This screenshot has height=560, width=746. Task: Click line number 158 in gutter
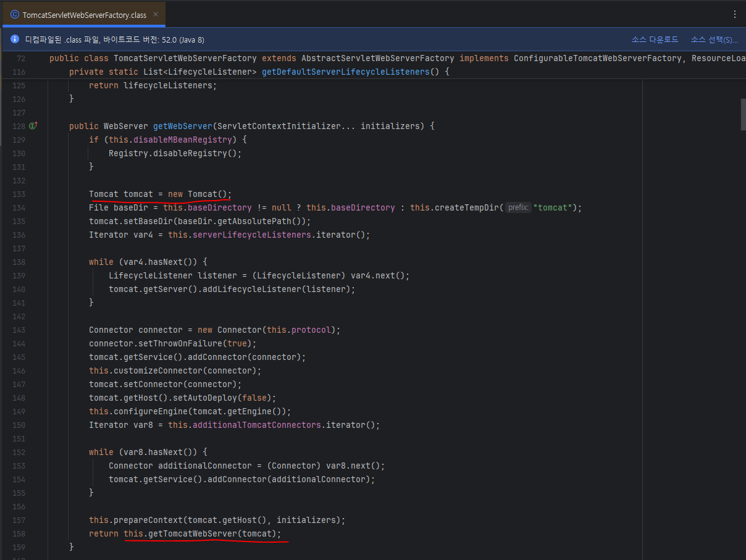click(x=19, y=533)
